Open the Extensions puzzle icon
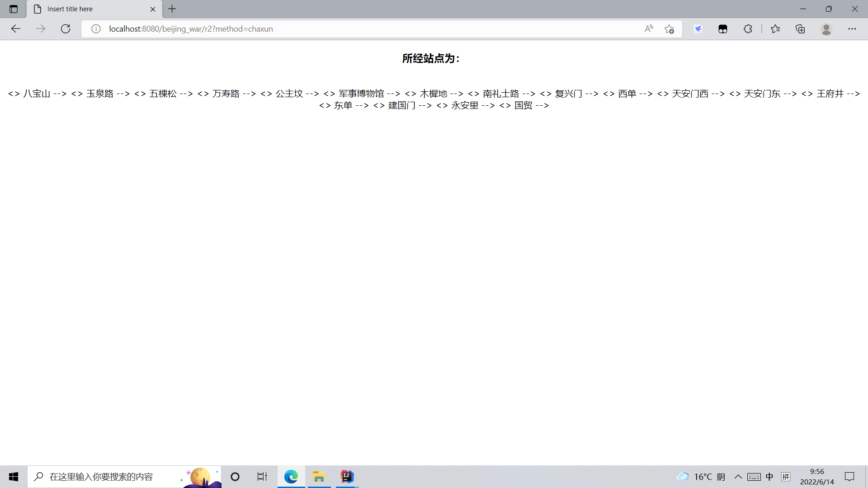The image size is (868, 488). click(748, 29)
